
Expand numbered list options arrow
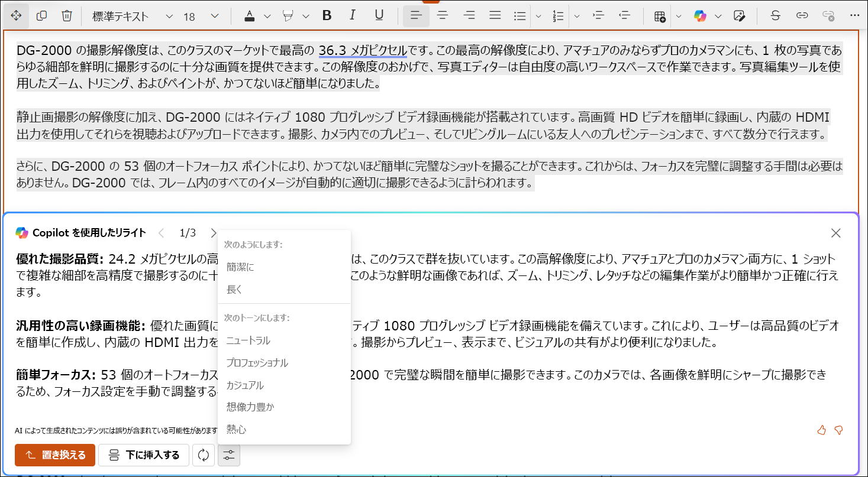point(577,16)
